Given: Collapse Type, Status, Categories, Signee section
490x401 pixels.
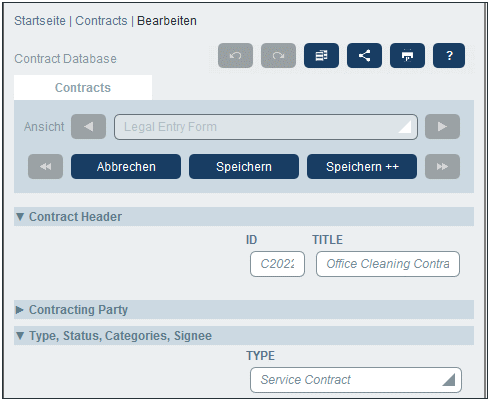Looking at the screenshot, I should pyautogui.click(x=20, y=336).
